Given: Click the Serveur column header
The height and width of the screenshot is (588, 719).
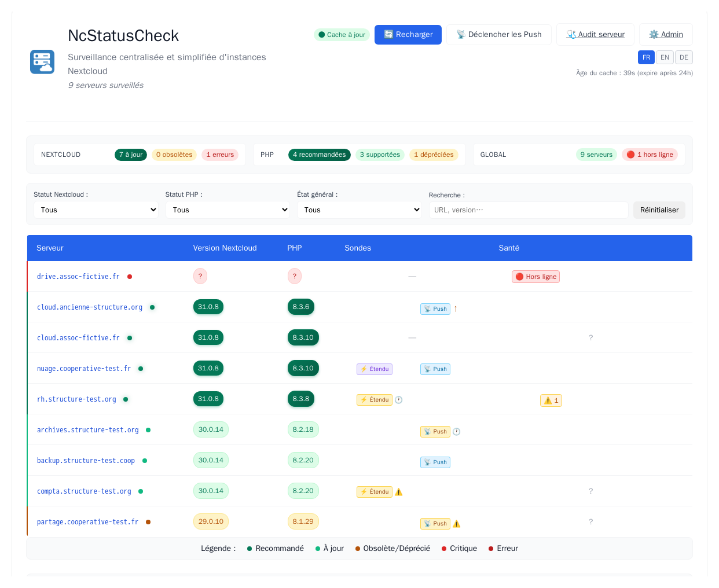Looking at the screenshot, I should click(x=50, y=248).
